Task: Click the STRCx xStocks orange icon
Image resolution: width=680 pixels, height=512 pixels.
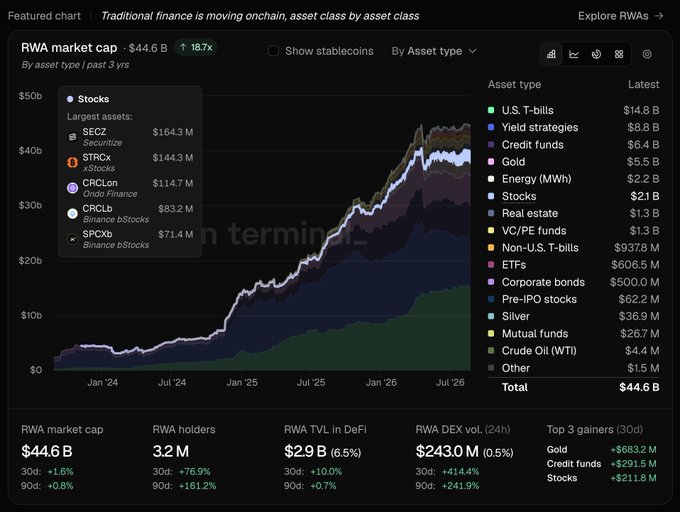Action: (x=72, y=162)
